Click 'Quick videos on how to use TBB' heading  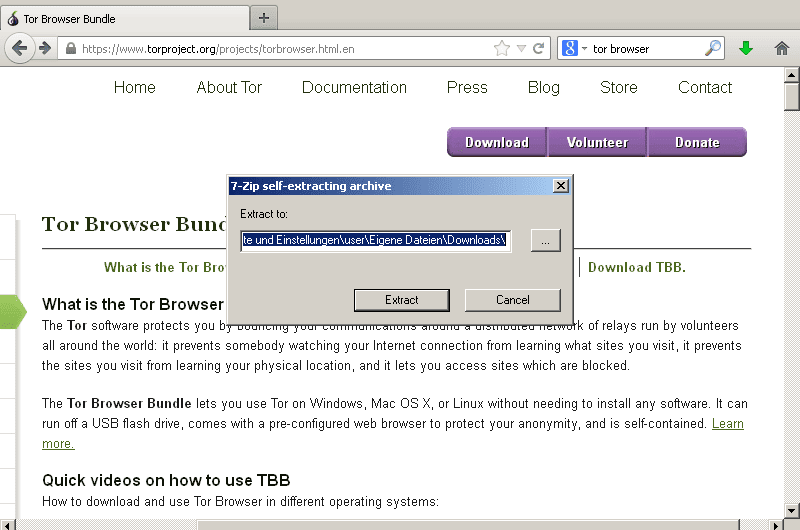166,480
